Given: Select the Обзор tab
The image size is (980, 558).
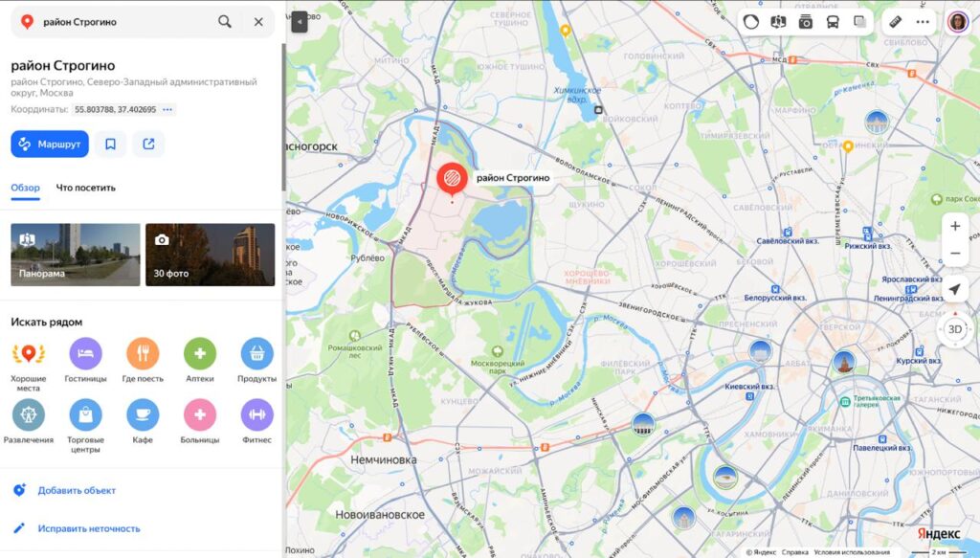Looking at the screenshot, I should (x=26, y=188).
